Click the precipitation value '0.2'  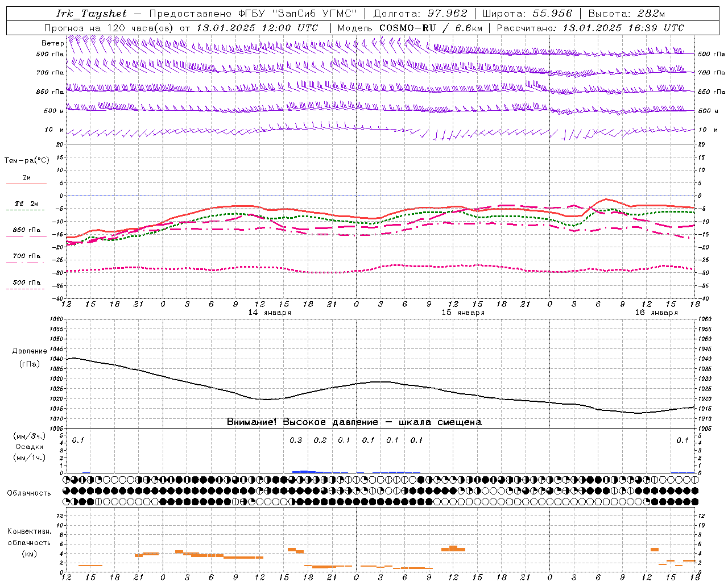(320, 440)
